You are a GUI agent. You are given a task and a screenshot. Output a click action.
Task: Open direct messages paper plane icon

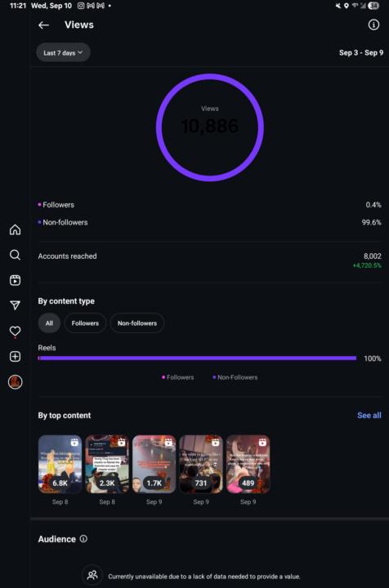[15, 305]
